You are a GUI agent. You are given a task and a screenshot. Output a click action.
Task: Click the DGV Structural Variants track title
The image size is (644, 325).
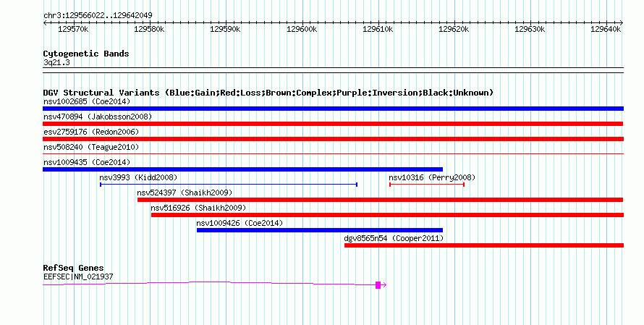268,93
